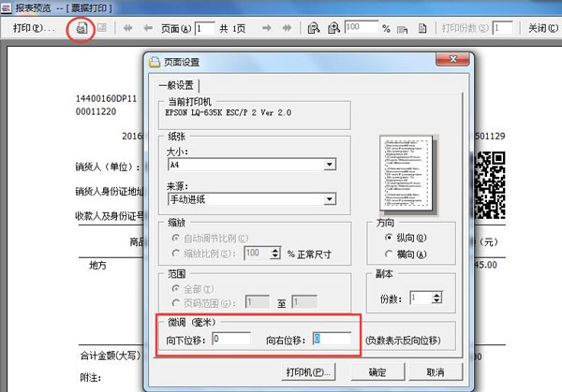Click the 打印 button in the toolbar

tap(34, 28)
